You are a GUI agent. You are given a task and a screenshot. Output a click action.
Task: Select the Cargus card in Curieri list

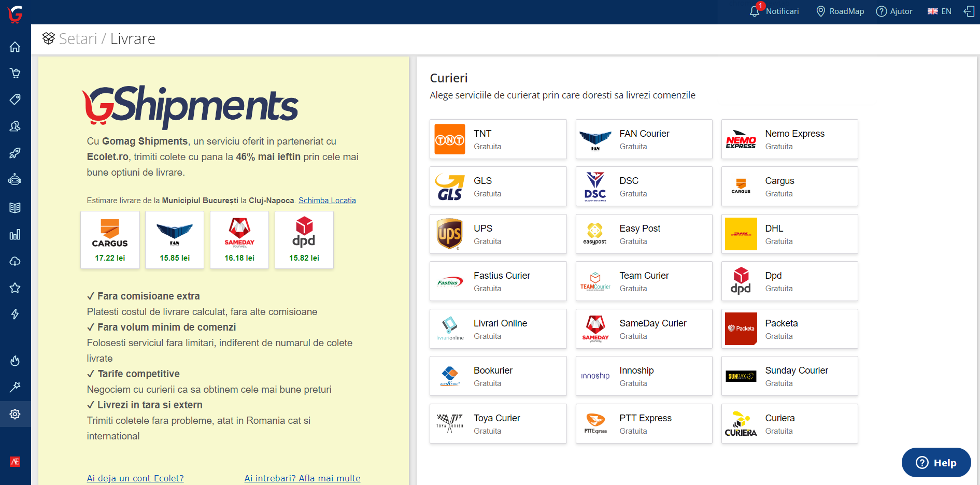[789, 187]
